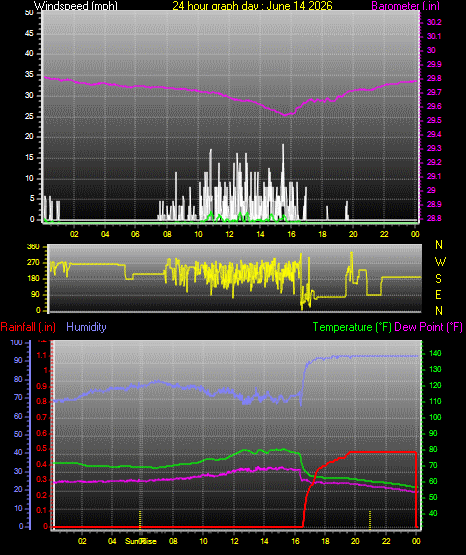Image resolution: width=466 pixels, height=555 pixels.
Task: Click the 180 wind direction scale value
Action: tap(33, 279)
